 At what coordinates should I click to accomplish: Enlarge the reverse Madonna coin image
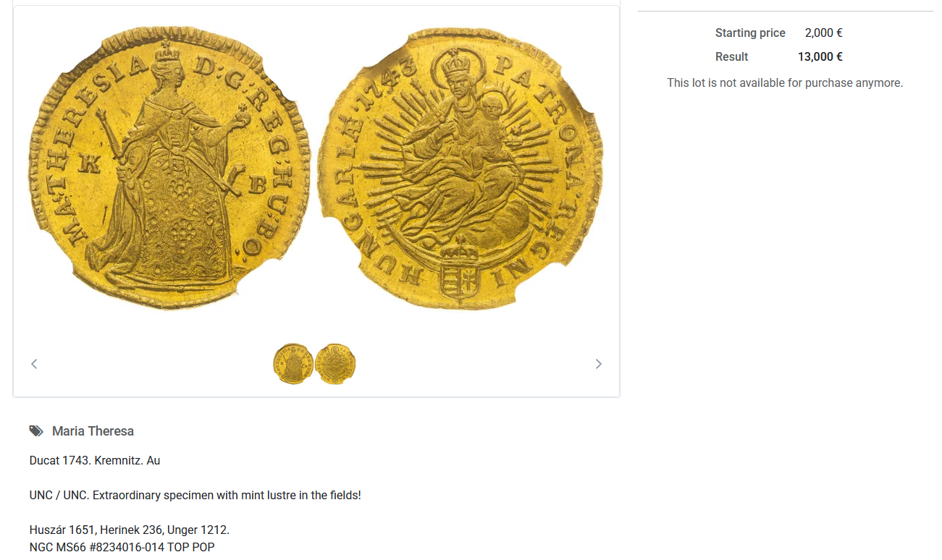coord(461,169)
